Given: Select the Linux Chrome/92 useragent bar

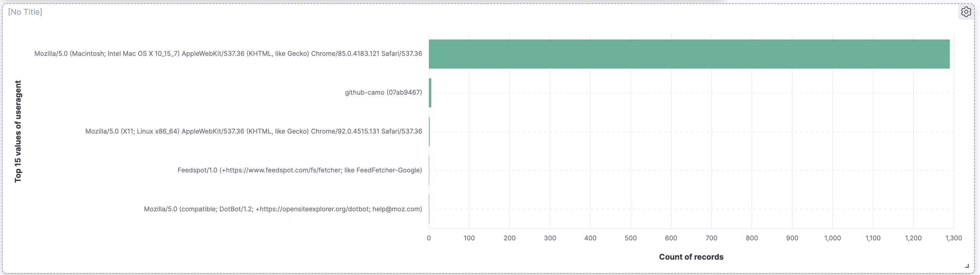Looking at the screenshot, I should point(429,132).
